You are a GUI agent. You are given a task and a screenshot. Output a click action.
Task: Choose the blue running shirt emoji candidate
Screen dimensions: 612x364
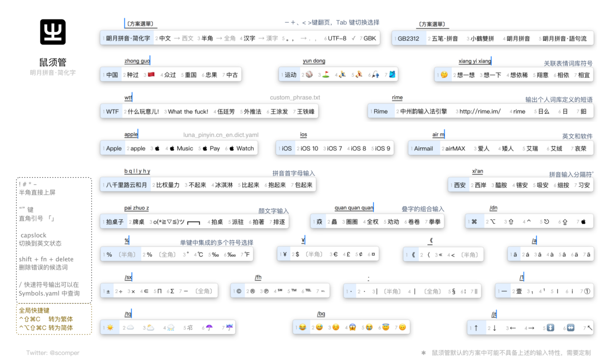pyautogui.click(x=392, y=75)
